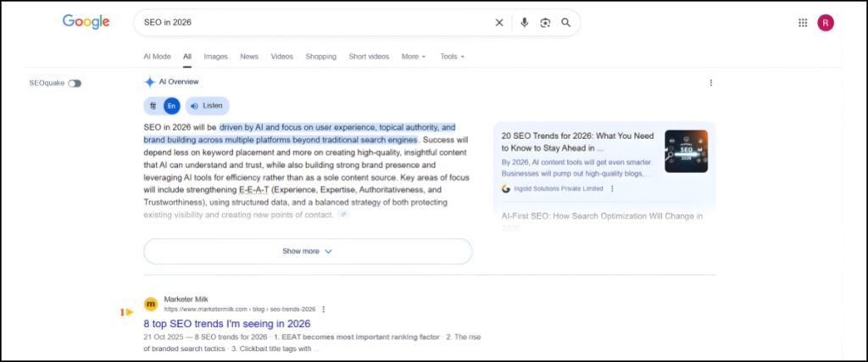Screen dimensions: 868x362
Task: Open AI Overview three-dot options menu
Action: [711, 82]
